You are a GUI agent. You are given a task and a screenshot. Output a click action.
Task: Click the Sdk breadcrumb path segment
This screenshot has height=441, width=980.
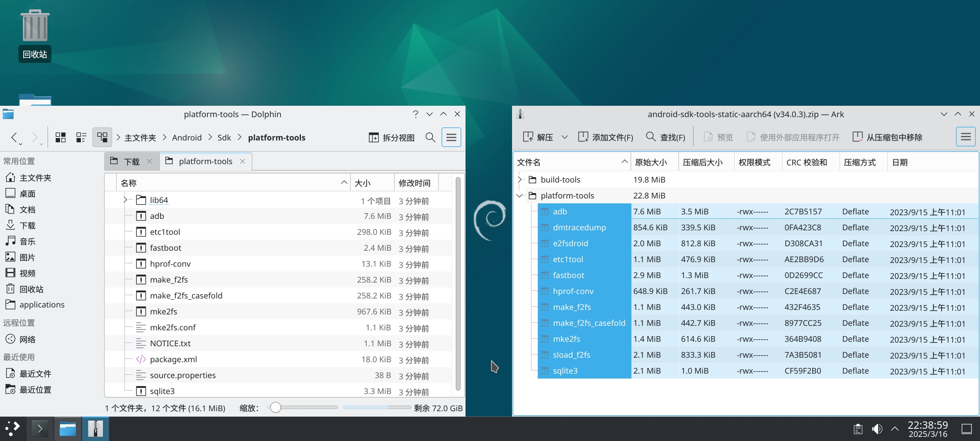click(224, 138)
